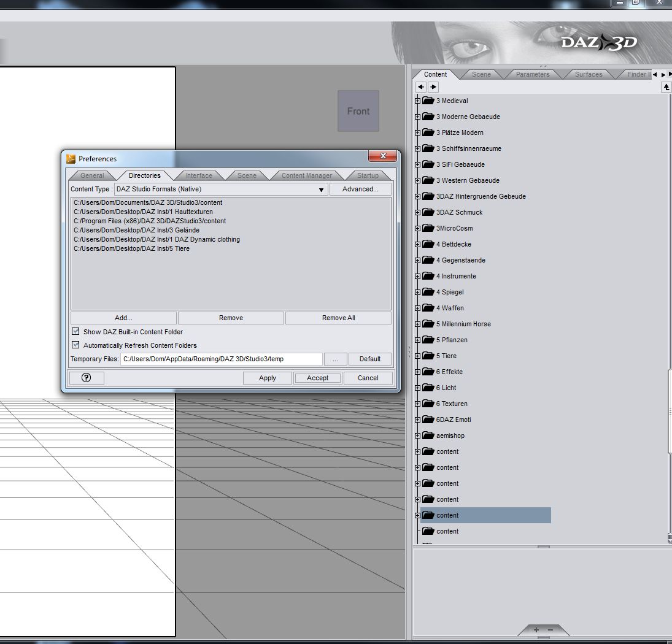Click the minus icon below the content pane
The height and width of the screenshot is (644, 672).
(550, 630)
